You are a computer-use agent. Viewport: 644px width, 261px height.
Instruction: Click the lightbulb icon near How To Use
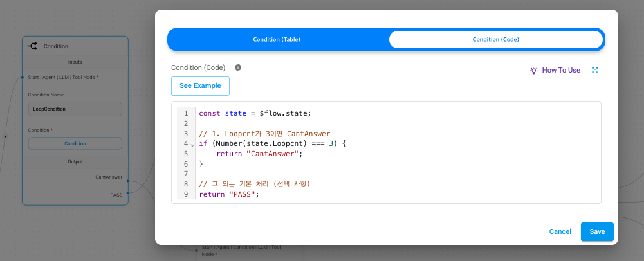533,71
